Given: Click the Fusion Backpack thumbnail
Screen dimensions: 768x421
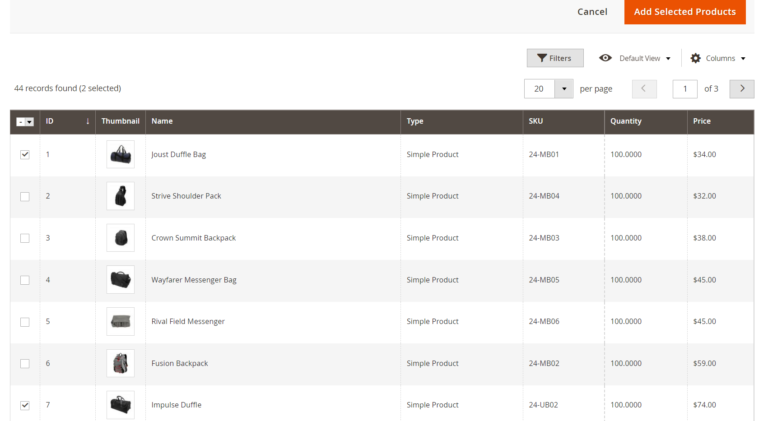Looking at the screenshot, I should coord(120,363).
